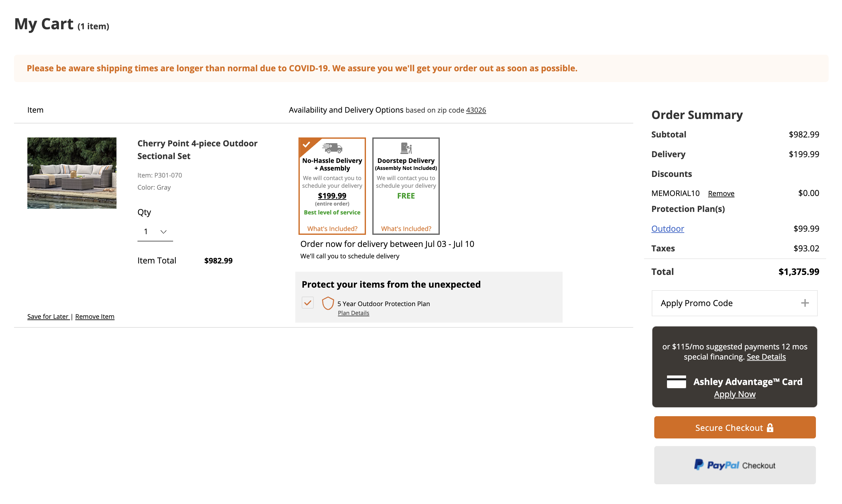Image resolution: width=842 pixels, height=504 pixels.
Task: Click the Secure Checkout button
Action: pyautogui.click(x=734, y=427)
